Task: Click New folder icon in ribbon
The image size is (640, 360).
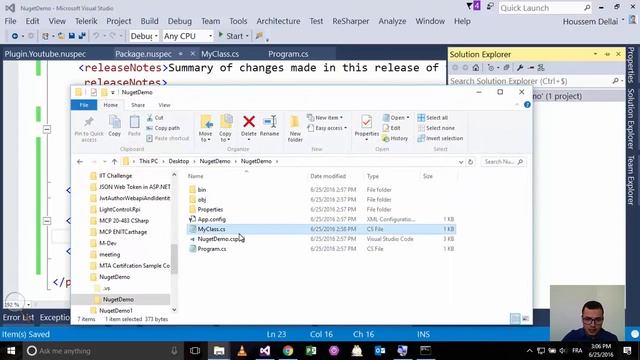Action: (295, 122)
